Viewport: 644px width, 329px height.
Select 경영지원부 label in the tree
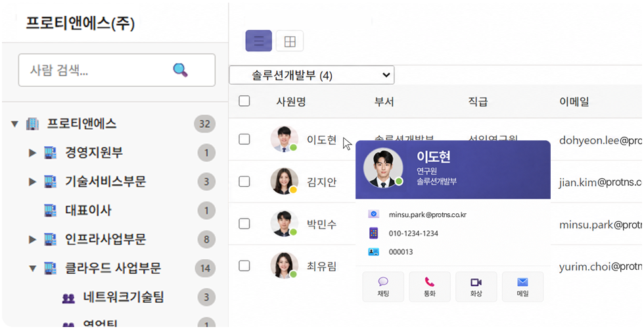pos(93,153)
